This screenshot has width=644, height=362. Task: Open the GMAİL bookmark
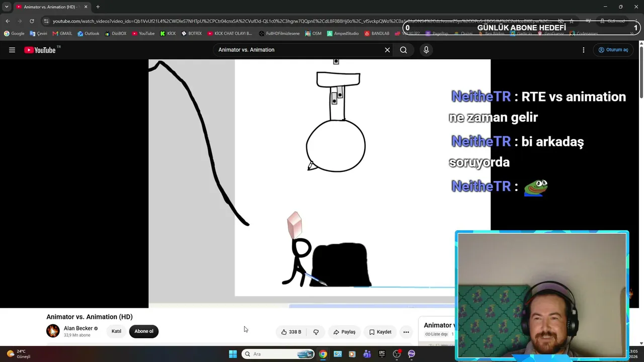click(x=62, y=34)
